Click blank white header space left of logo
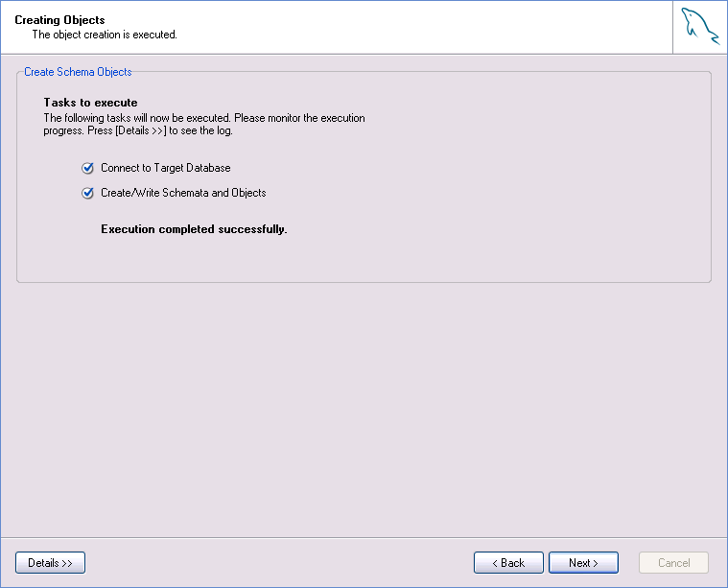The height and width of the screenshot is (588, 728). pyautogui.click(x=432, y=27)
